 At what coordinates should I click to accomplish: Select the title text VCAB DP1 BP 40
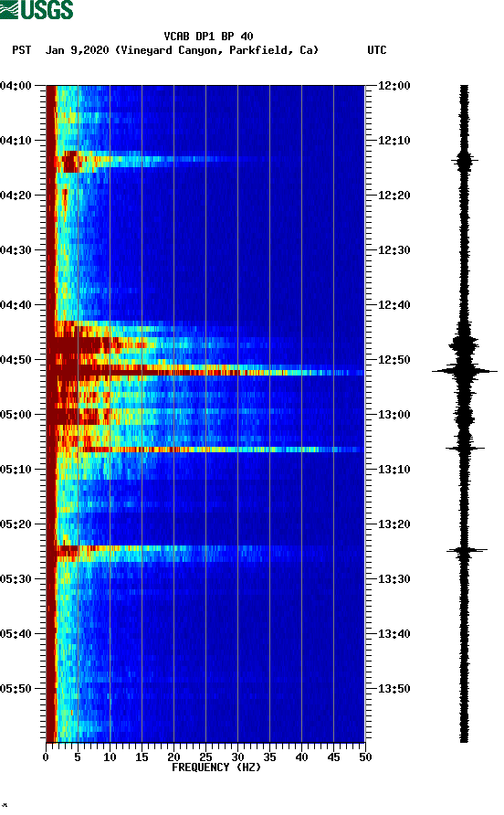[x=208, y=37]
